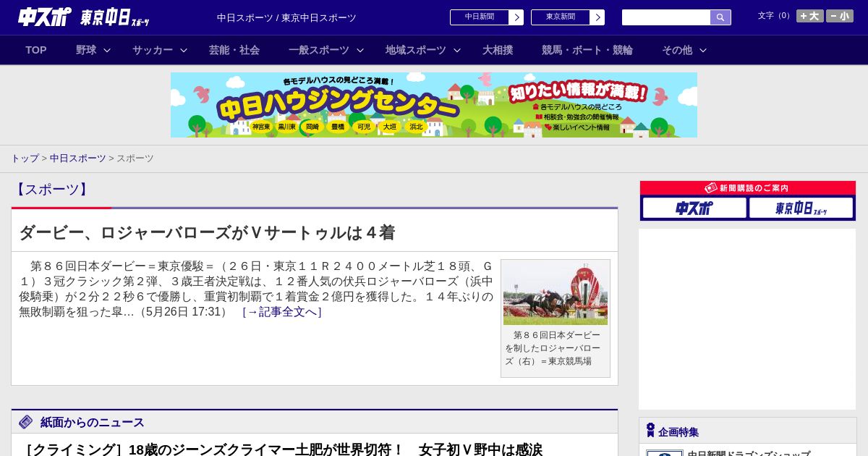Follow the 記事全文へ link
Viewport: 868px width, 456px height.
[282, 312]
